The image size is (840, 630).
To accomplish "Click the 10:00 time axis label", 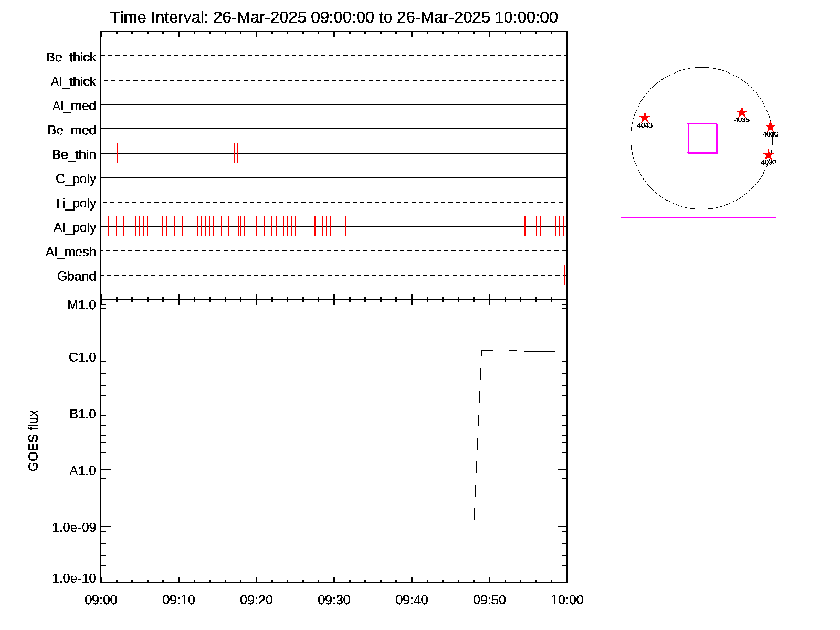I will pyautogui.click(x=567, y=600).
